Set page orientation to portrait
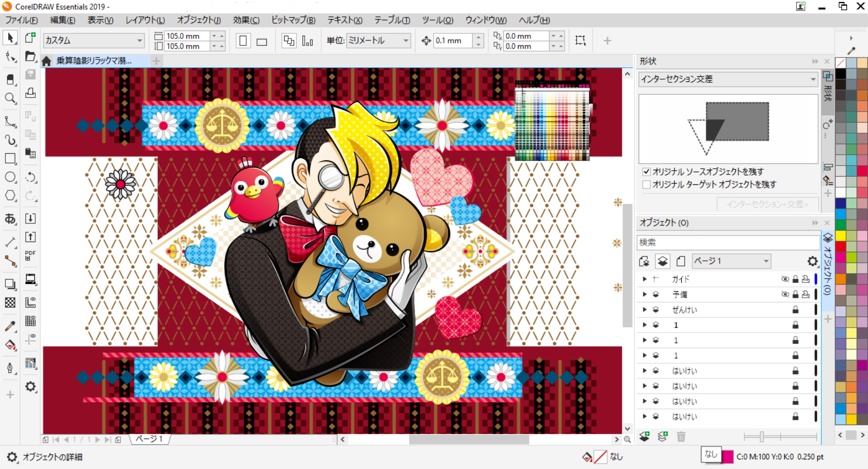This screenshot has width=868, height=469. click(x=243, y=41)
